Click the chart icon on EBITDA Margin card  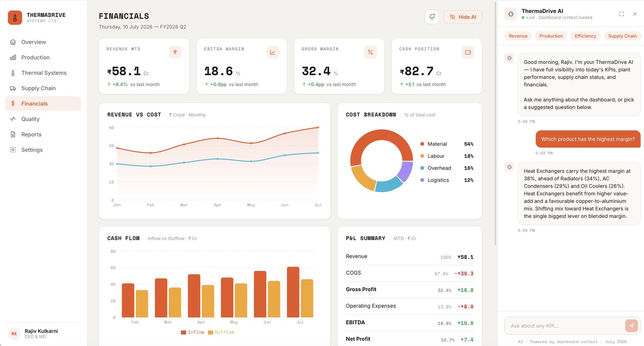(x=272, y=52)
